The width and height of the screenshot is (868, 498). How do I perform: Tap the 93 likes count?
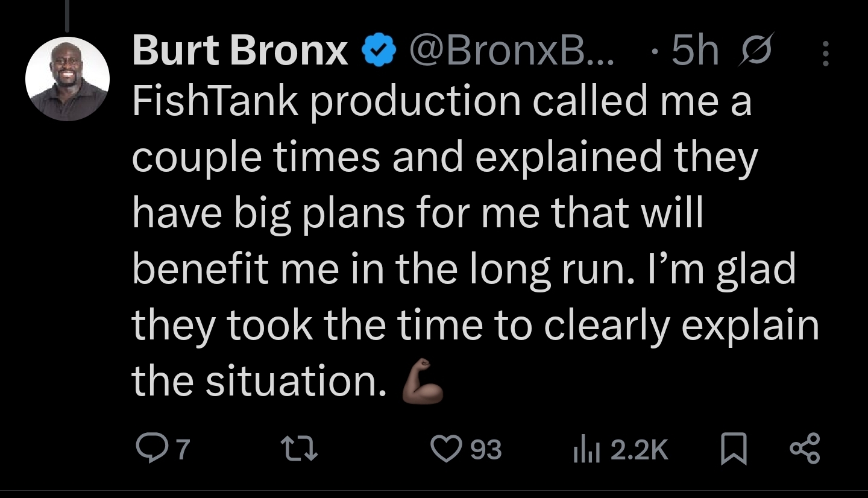[x=486, y=450]
